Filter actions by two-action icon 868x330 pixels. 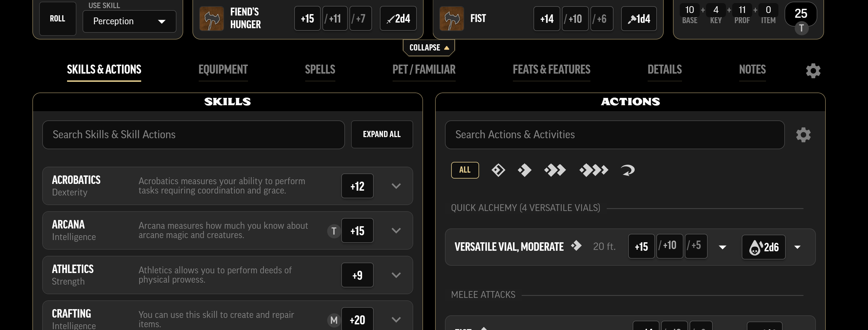point(555,170)
